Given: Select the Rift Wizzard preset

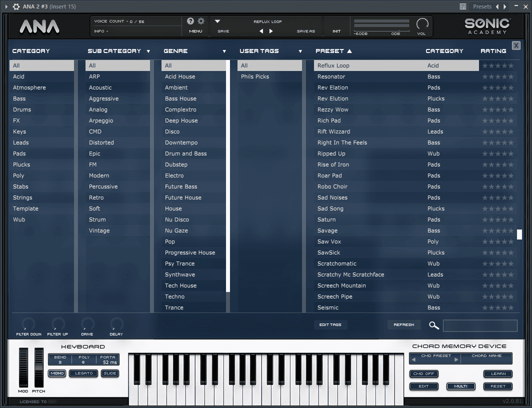Looking at the screenshot, I should [x=396, y=131].
